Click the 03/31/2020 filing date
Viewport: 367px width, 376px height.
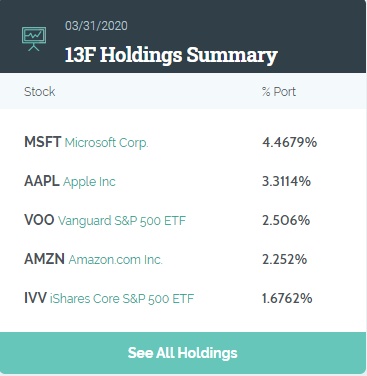[x=96, y=26]
